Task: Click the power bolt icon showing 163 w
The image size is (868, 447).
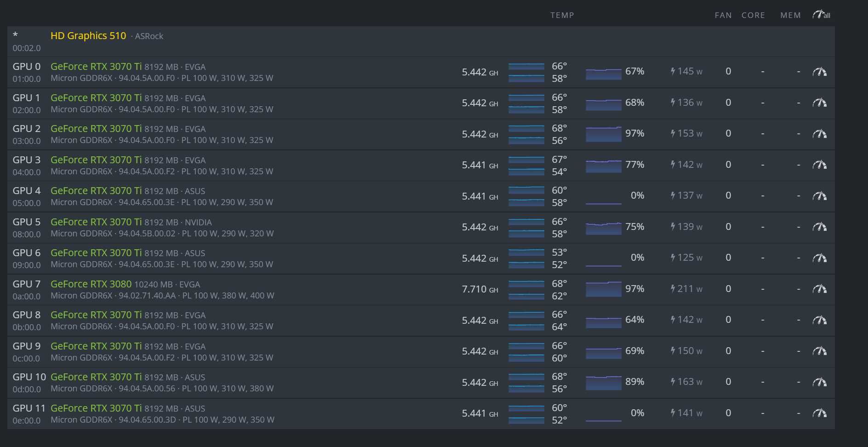Action: [673, 382]
